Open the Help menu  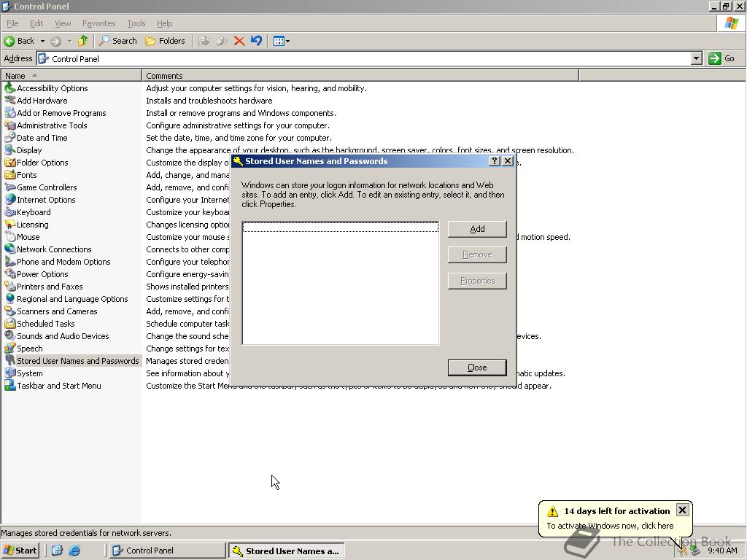tap(164, 23)
